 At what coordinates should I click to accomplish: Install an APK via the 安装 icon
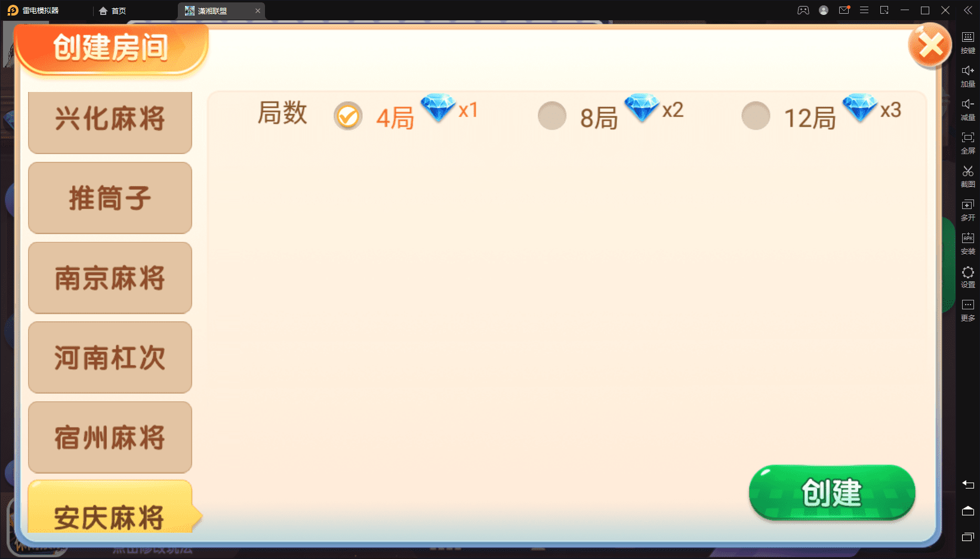(x=967, y=242)
